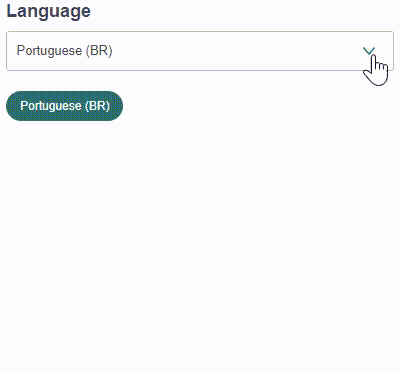Expand language options using the chevron
The image size is (400, 372).
tap(369, 51)
